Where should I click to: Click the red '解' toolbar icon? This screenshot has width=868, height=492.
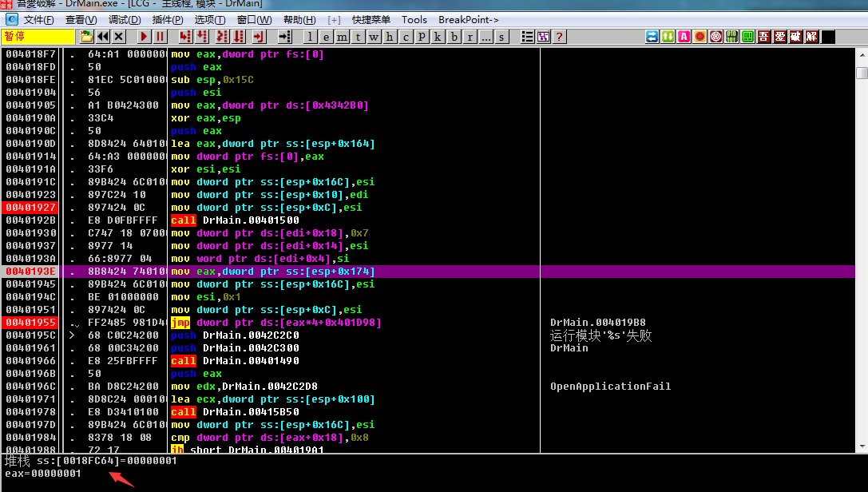point(812,37)
